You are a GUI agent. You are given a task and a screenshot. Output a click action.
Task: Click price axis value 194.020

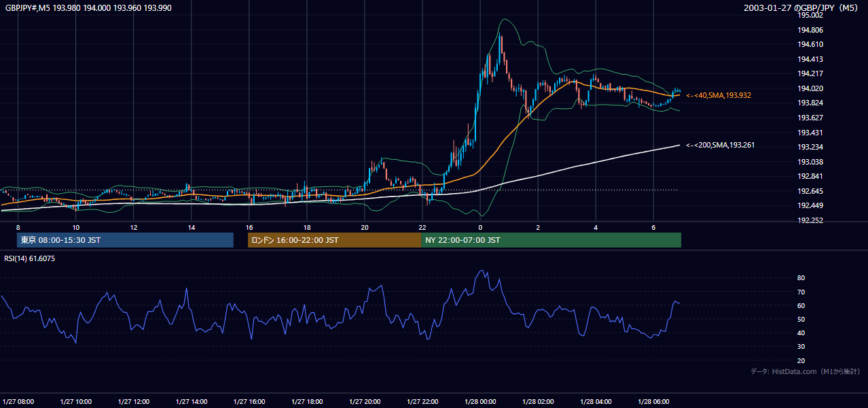click(810, 88)
